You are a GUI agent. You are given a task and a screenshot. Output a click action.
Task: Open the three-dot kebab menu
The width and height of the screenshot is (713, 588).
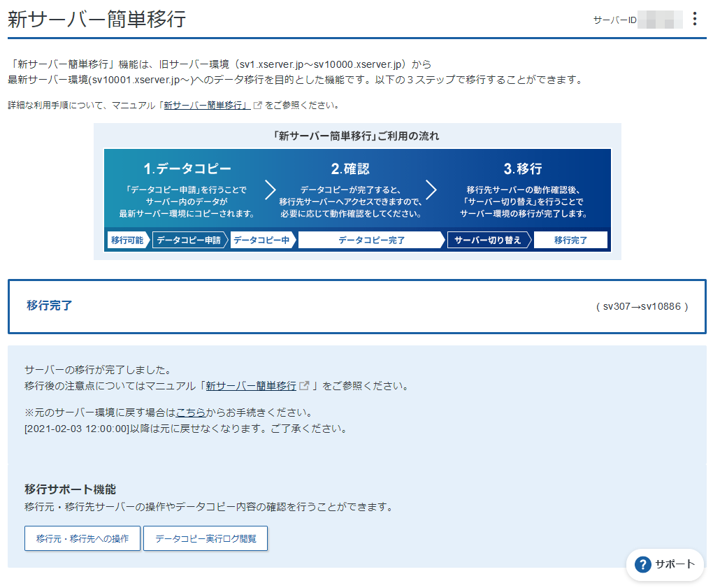click(694, 19)
